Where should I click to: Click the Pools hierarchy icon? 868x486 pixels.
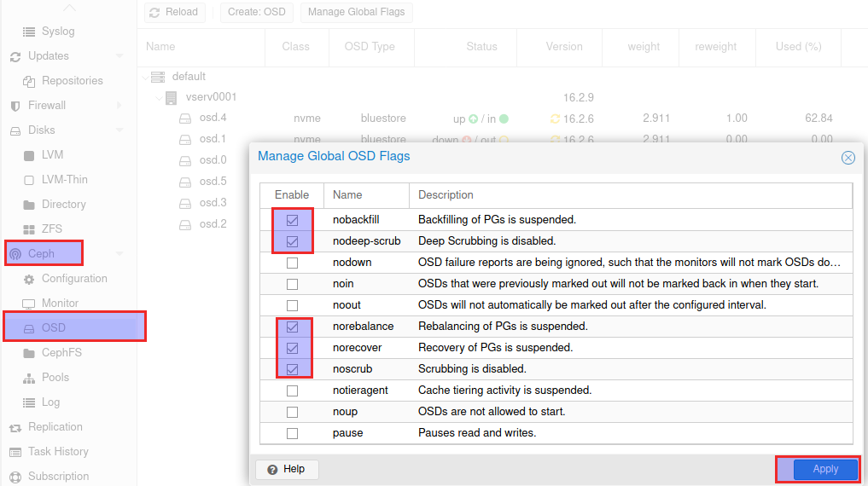coord(29,378)
